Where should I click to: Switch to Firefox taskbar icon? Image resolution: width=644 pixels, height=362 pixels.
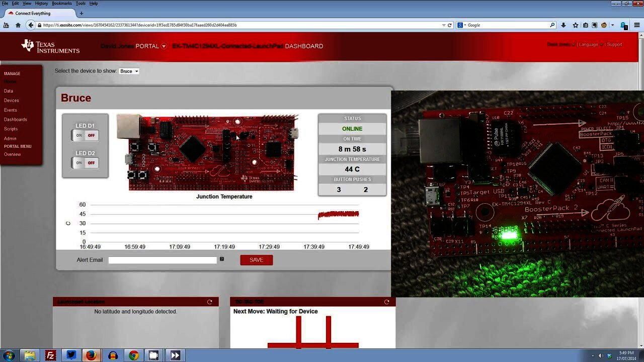(x=91, y=355)
